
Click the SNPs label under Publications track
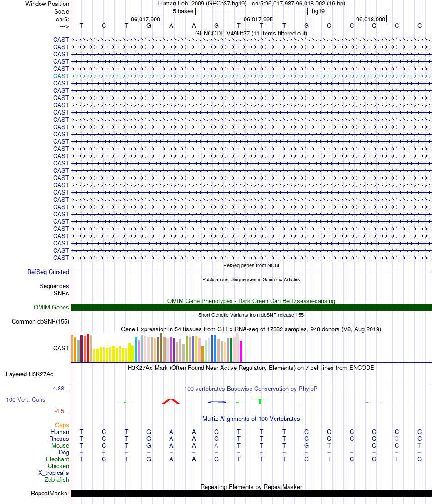click(x=61, y=293)
